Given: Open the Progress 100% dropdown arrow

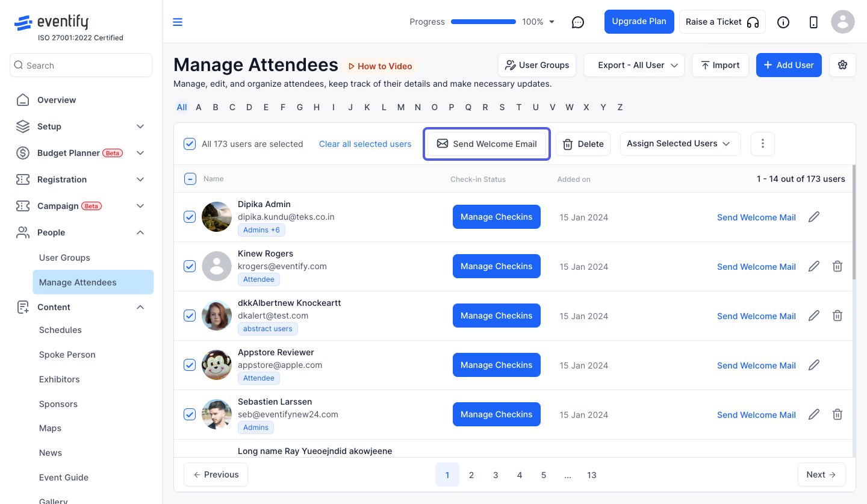Looking at the screenshot, I should click(552, 22).
